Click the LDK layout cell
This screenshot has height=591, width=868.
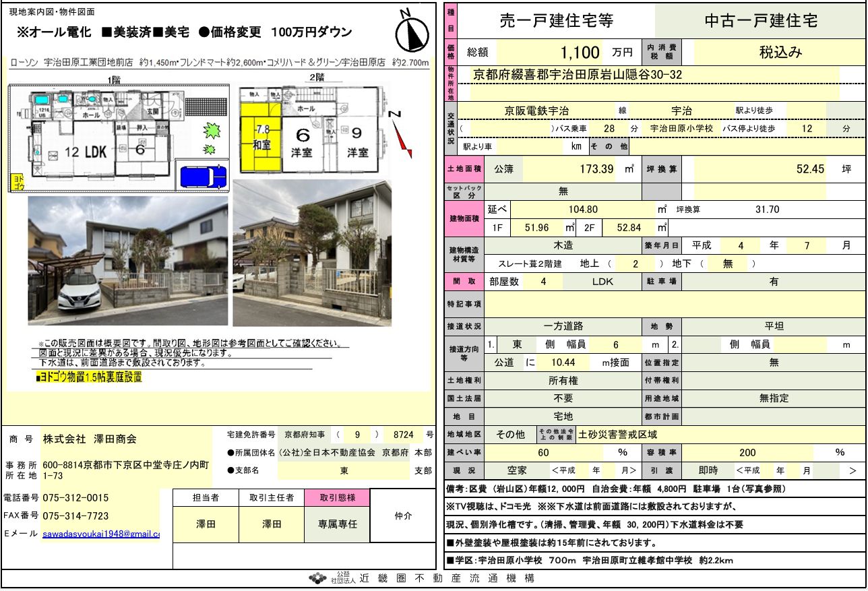pos(602,282)
